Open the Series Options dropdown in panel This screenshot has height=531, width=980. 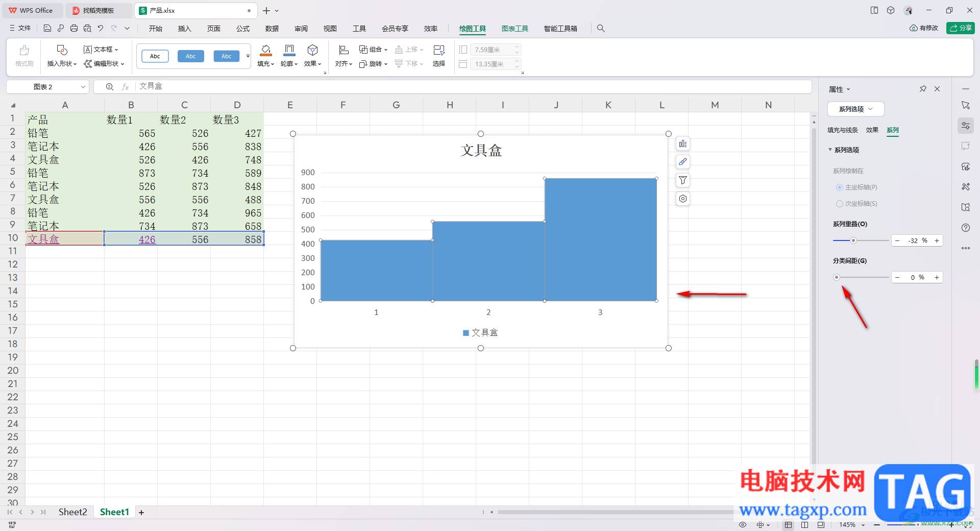tap(856, 109)
